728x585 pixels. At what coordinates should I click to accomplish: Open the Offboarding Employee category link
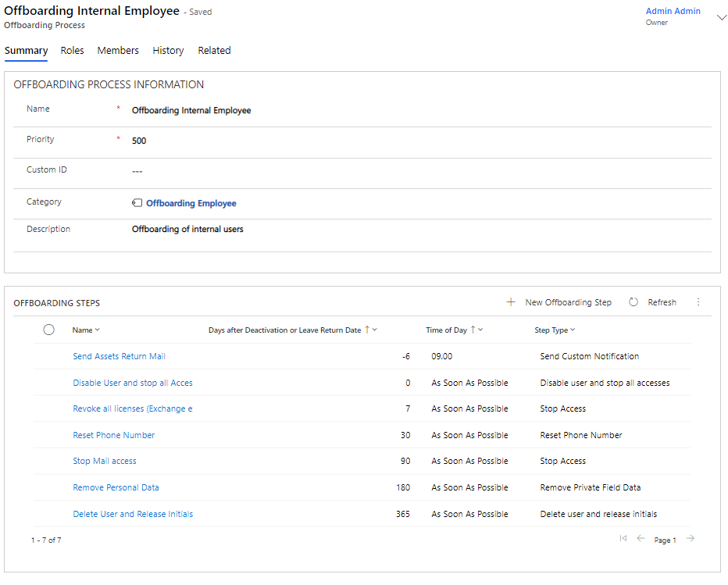[x=191, y=203]
